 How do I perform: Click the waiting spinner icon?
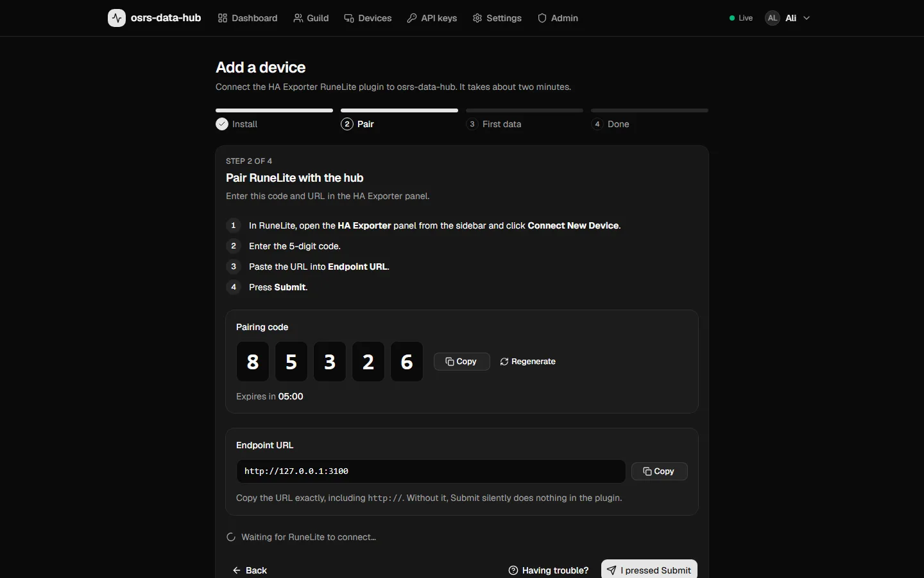tap(231, 537)
